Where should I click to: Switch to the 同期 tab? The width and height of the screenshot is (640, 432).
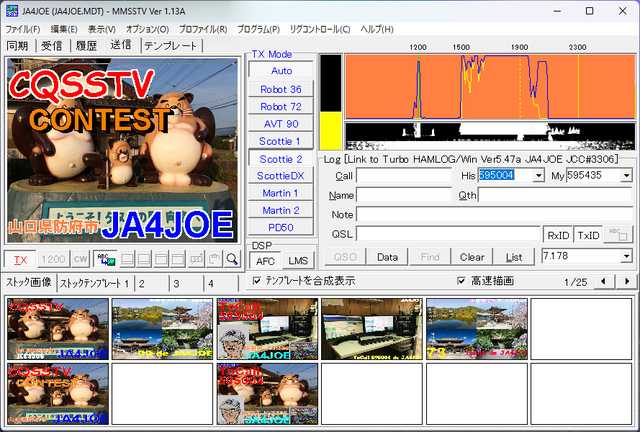point(18,46)
